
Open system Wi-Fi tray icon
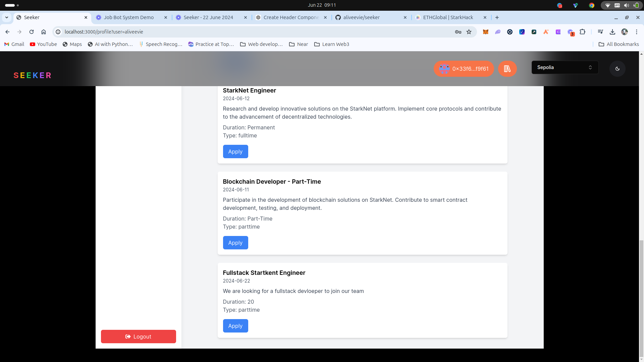[x=607, y=5]
